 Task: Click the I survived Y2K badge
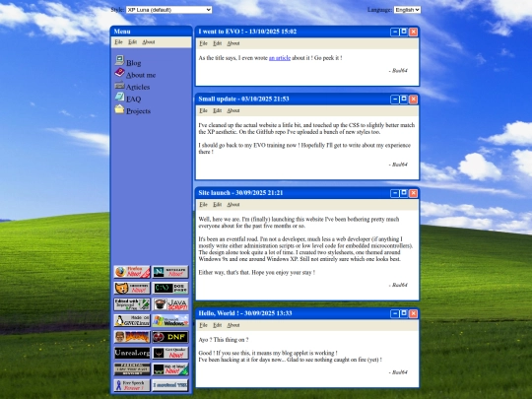[170, 385]
